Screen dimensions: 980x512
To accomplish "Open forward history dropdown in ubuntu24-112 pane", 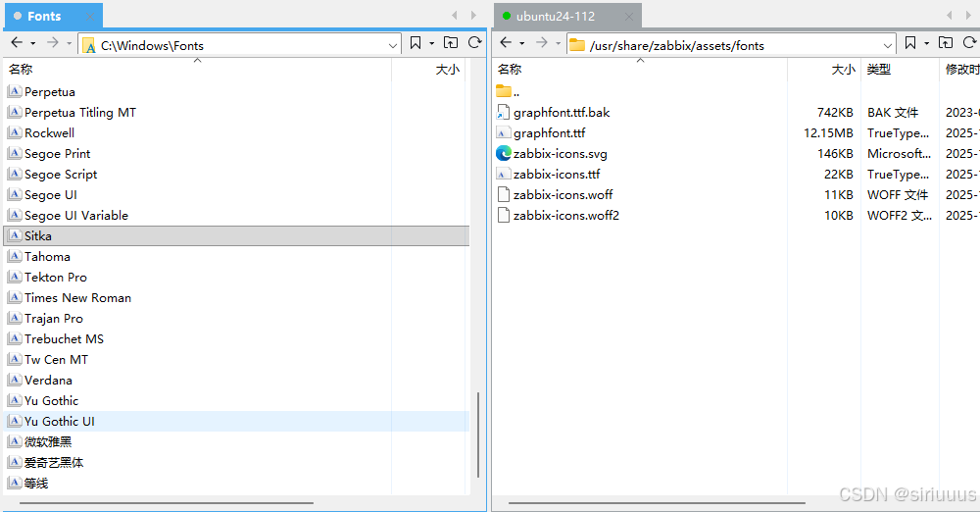I will pyautogui.click(x=559, y=43).
